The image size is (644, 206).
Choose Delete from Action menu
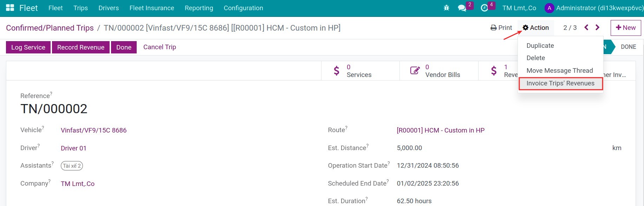pos(535,58)
